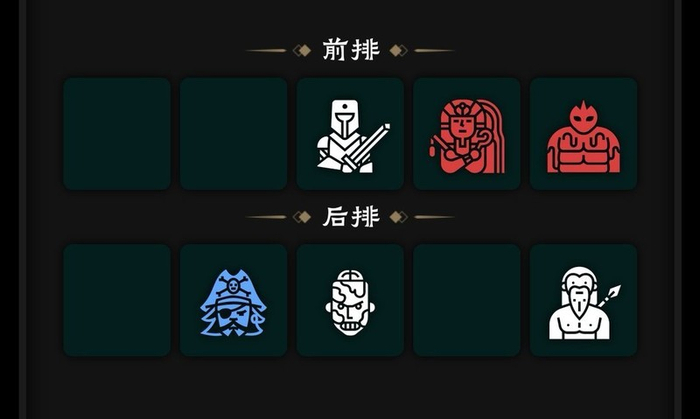Image resolution: width=700 pixels, height=419 pixels.
Task: Pick the white cyborg head icon
Action: click(x=350, y=300)
